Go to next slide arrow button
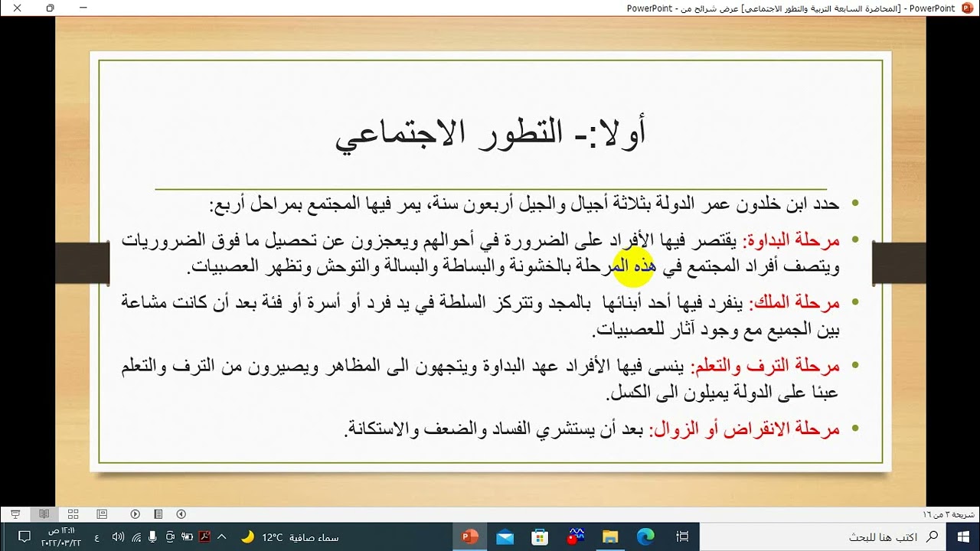Screen dimensions: 980x551 tap(136, 514)
